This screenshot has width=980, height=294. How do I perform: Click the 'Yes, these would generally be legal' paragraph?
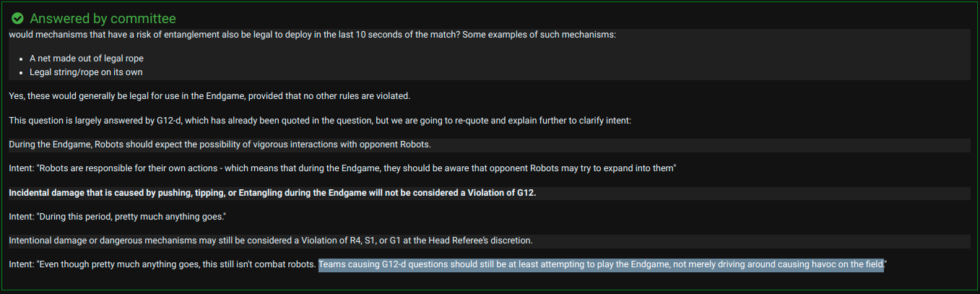click(x=209, y=96)
